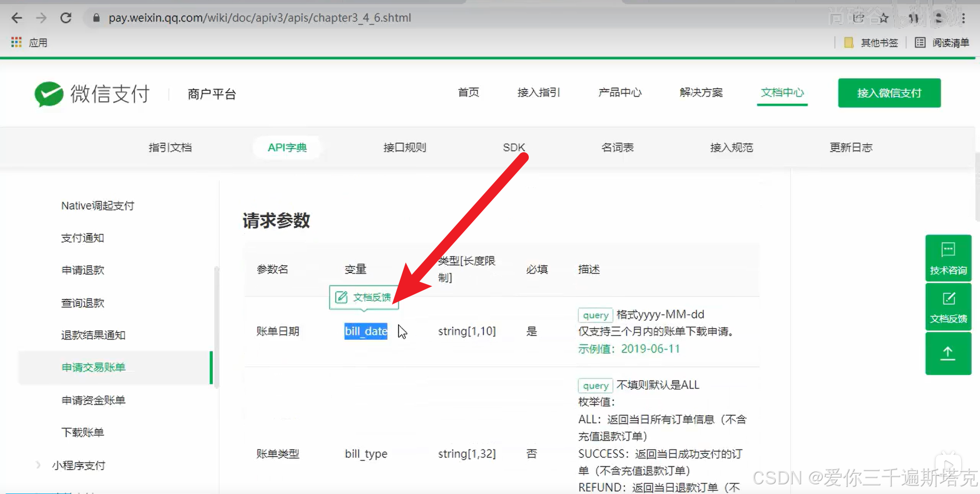Click the browser forward arrow
The width and height of the screenshot is (980, 494).
coord(41,18)
